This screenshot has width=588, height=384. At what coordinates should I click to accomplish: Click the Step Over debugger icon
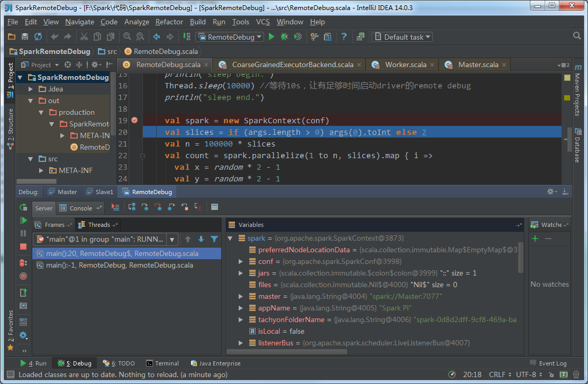(x=132, y=207)
